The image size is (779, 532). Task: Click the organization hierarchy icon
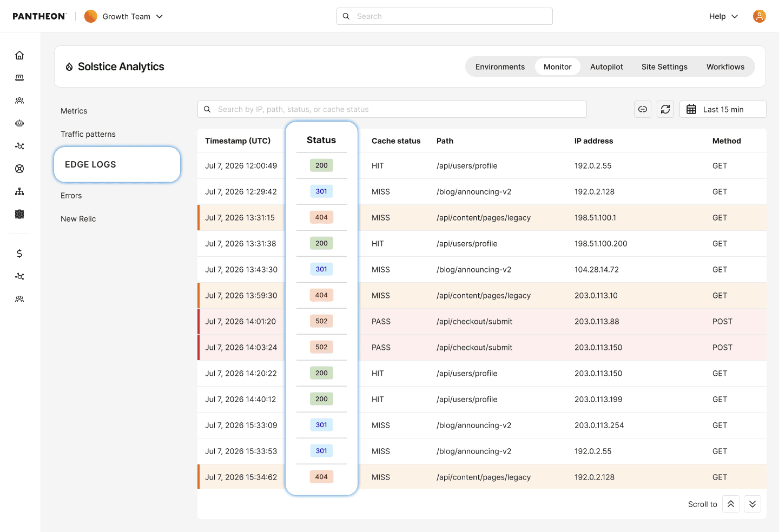point(19,191)
